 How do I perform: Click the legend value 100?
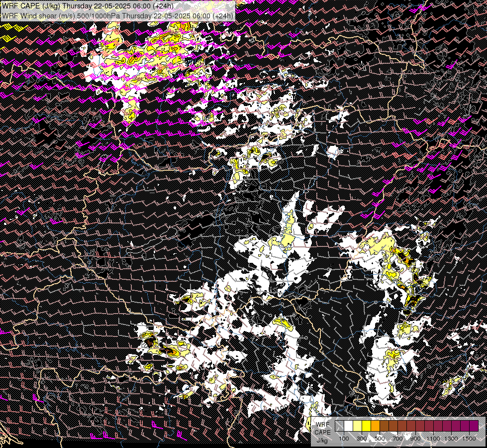click(344, 439)
